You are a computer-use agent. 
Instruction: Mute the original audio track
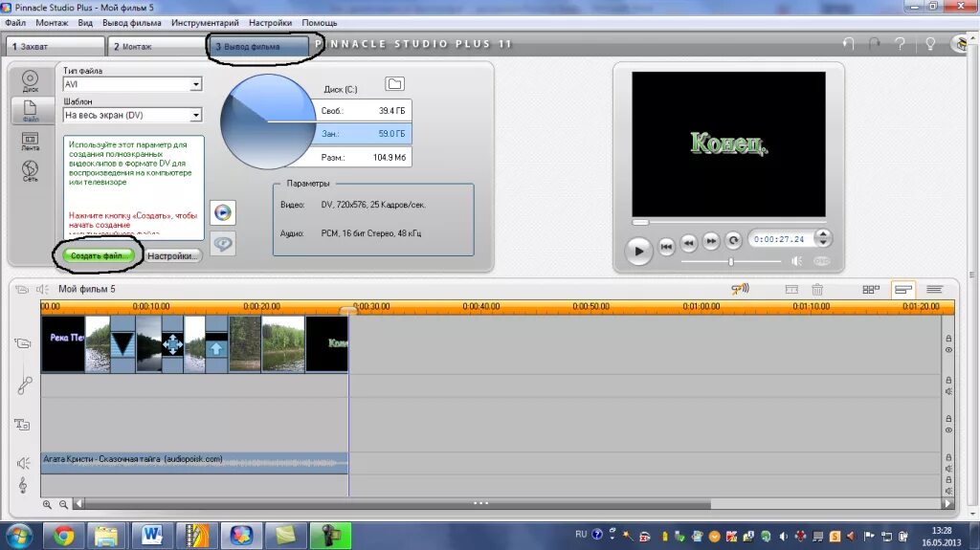click(x=948, y=391)
